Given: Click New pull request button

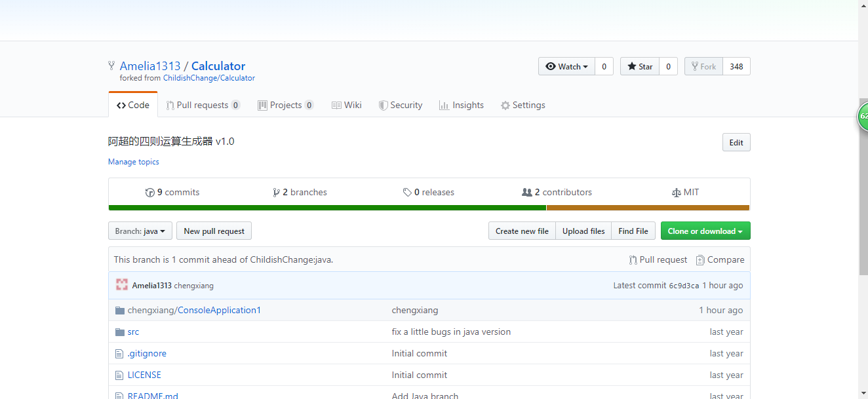Looking at the screenshot, I should pos(214,231).
